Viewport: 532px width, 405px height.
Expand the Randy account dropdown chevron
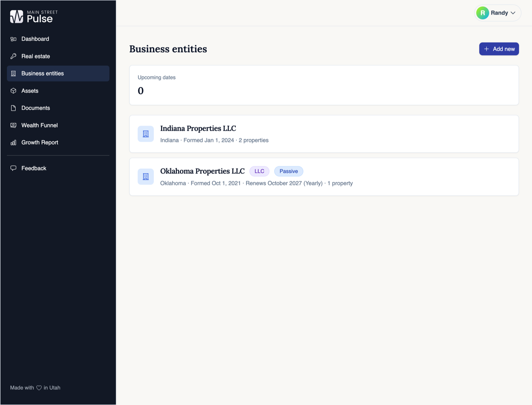click(513, 13)
